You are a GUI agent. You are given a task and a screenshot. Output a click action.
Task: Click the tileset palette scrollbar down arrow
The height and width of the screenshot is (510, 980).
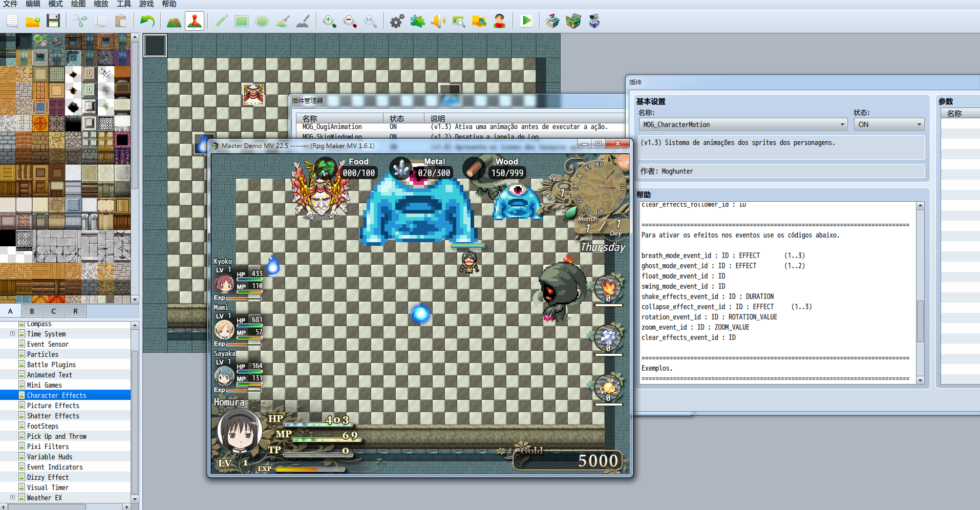coord(135,300)
